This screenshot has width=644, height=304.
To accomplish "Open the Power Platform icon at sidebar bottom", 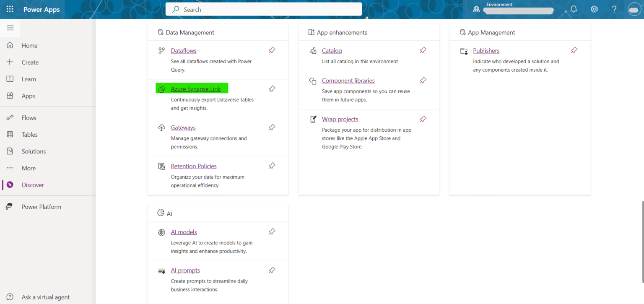I will [10, 206].
